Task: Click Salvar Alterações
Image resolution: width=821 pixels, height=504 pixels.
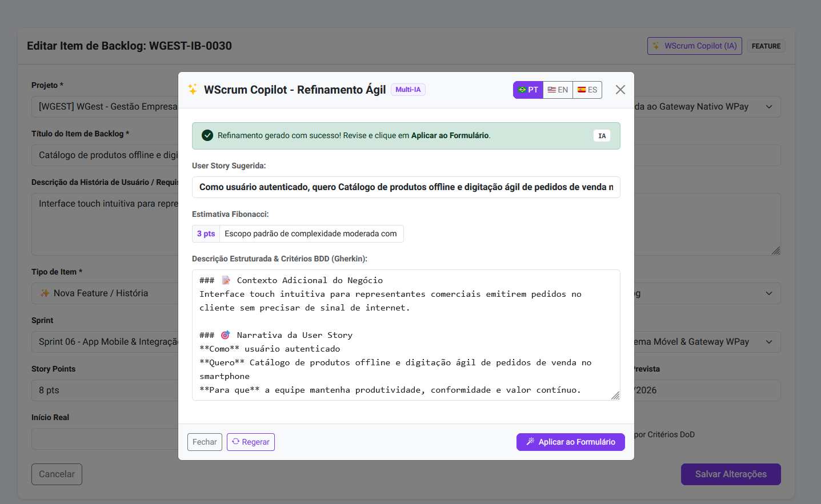Action: pyautogui.click(x=731, y=474)
